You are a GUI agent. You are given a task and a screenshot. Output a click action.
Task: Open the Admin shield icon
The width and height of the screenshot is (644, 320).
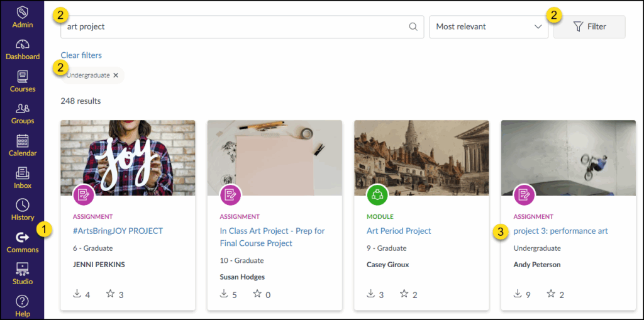coord(22,12)
